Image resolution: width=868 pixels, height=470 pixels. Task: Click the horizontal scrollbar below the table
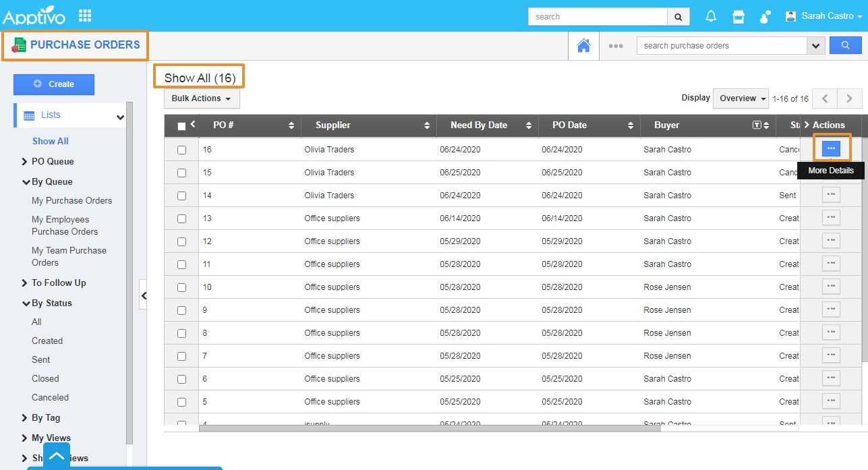pyautogui.click(x=429, y=428)
